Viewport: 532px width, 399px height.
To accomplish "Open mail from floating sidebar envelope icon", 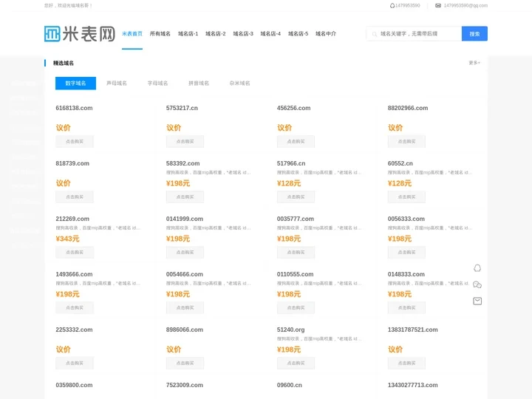I will (477, 301).
